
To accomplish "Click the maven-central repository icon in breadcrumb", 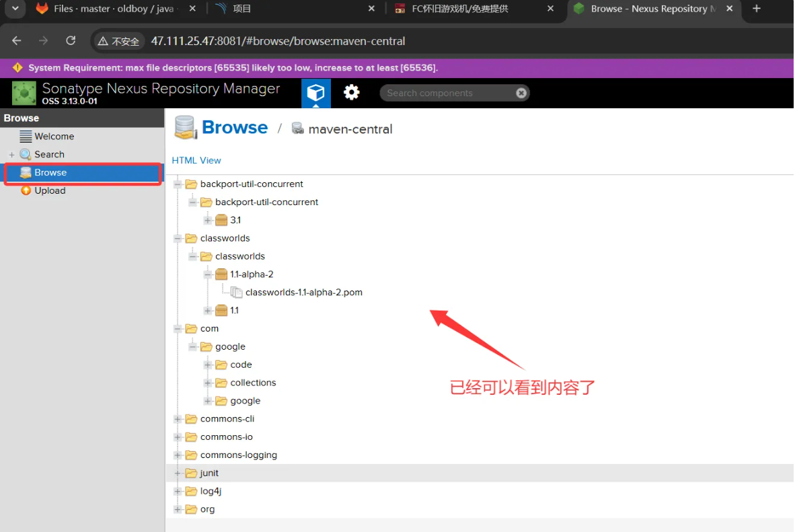I will pyautogui.click(x=297, y=129).
